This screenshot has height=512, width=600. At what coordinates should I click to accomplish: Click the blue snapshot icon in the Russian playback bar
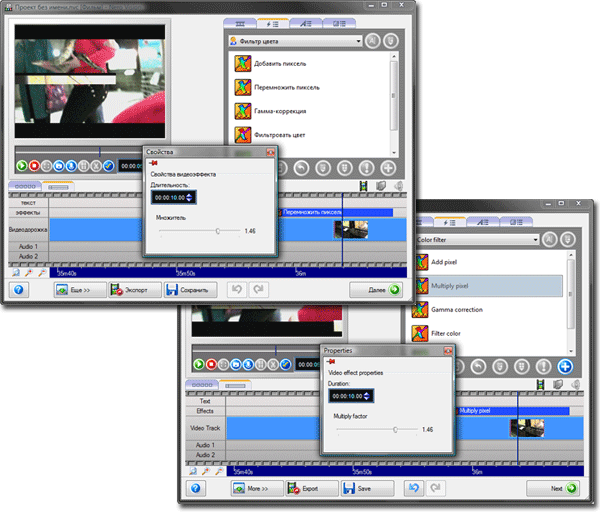[59, 166]
